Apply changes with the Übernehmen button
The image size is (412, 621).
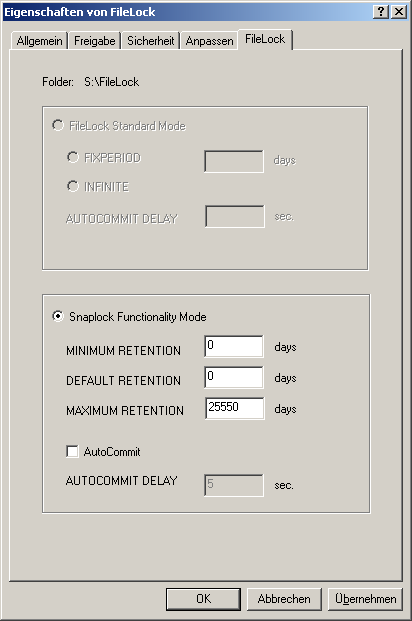point(365,599)
